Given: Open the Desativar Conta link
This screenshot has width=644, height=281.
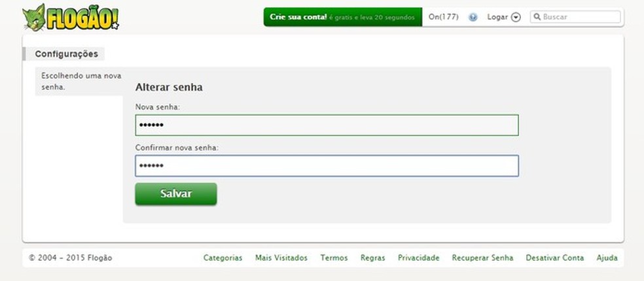Looking at the screenshot, I should pos(554,258).
